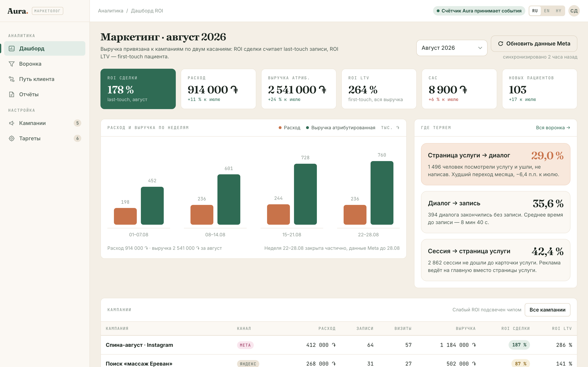Follow the Вся воронка link

pyautogui.click(x=553, y=128)
